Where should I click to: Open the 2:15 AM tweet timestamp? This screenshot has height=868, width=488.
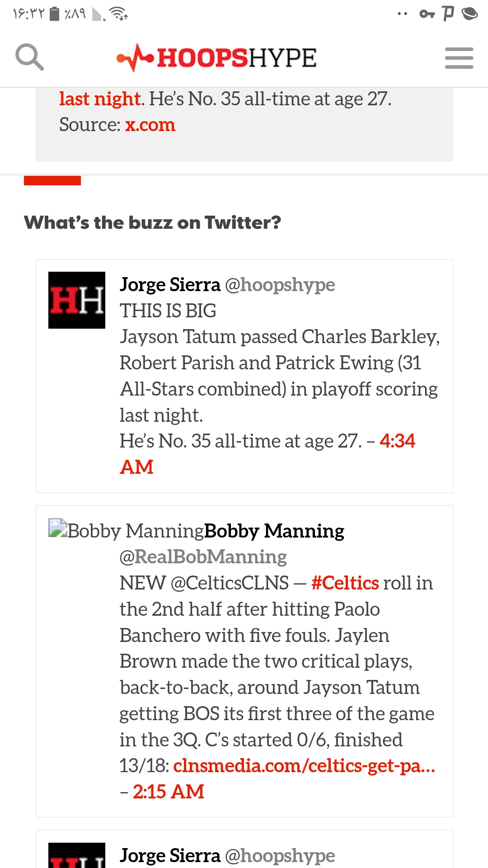[169, 792]
